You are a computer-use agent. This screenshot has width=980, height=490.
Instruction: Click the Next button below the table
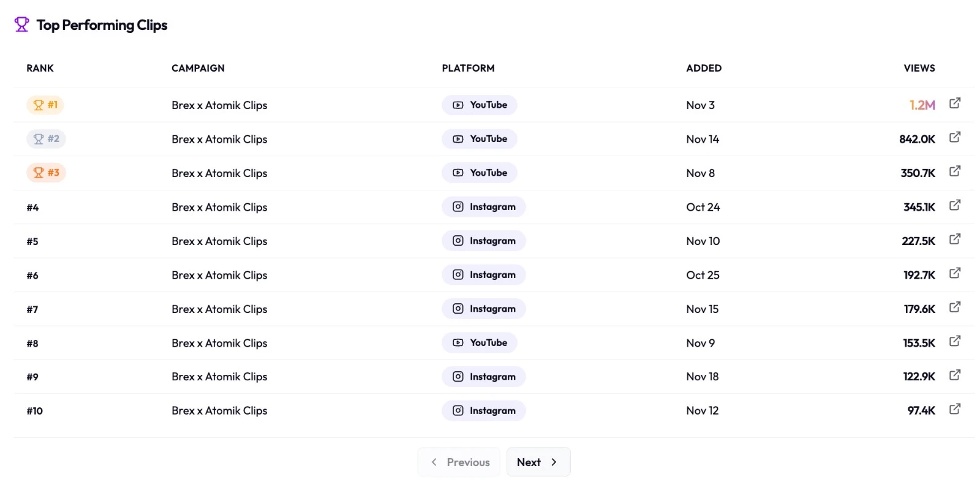pyautogui.click(x=538, y=462)
